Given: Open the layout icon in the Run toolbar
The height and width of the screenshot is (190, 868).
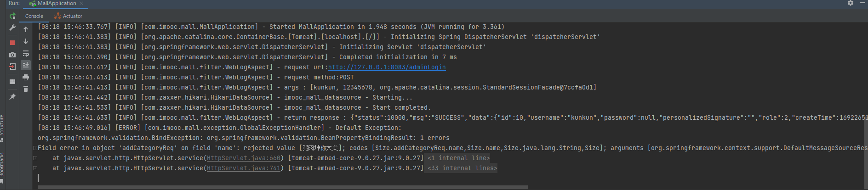Looking at the screenshot, I should coord(12,82).
